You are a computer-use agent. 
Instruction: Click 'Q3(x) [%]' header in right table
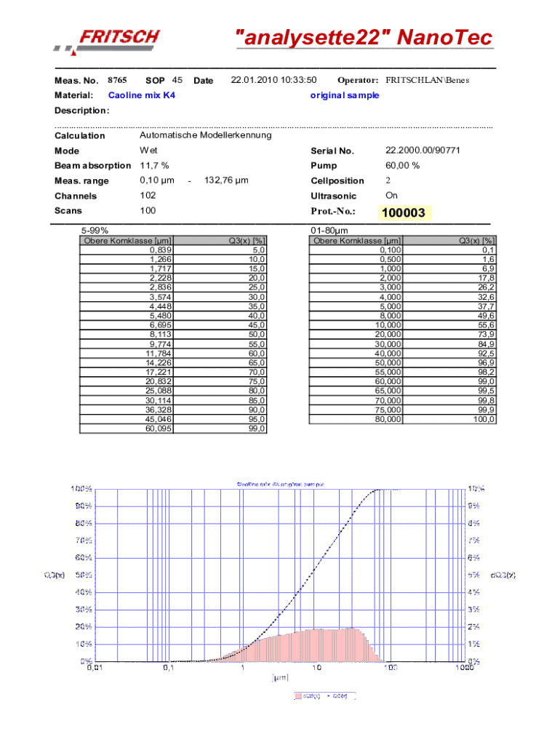449,240
